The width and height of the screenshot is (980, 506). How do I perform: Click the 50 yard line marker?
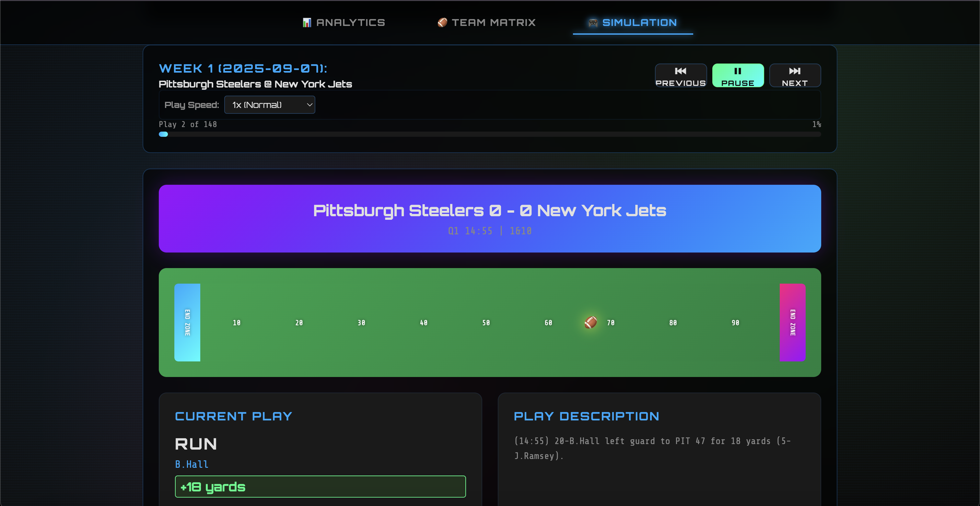[x=486, y=323]
